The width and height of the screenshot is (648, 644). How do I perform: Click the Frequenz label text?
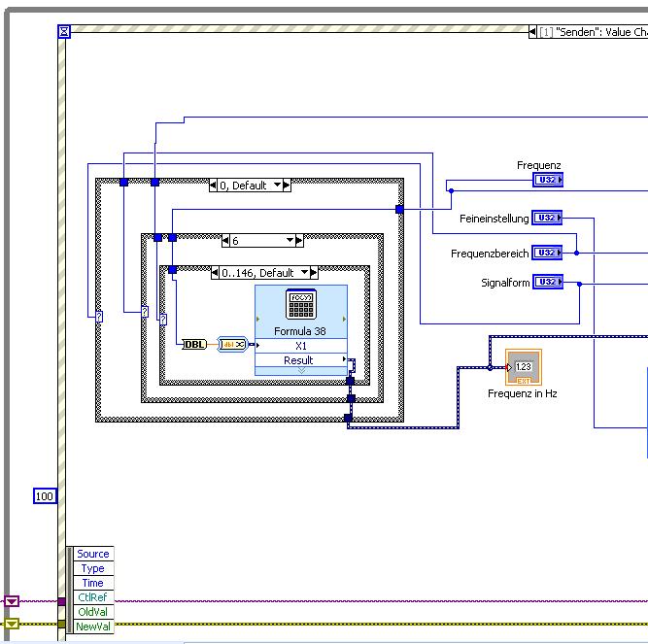coord(539,166)
